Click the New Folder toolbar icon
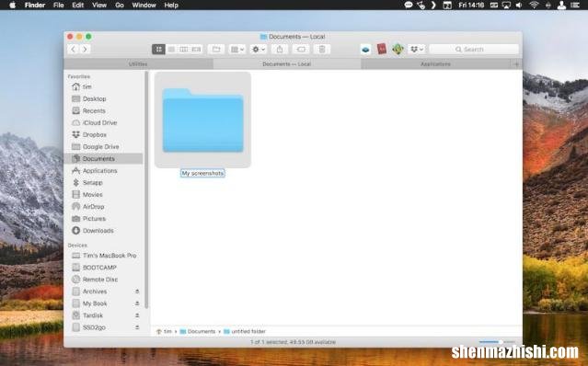Viewport: 588px width, 366px height. click(216, 49)
